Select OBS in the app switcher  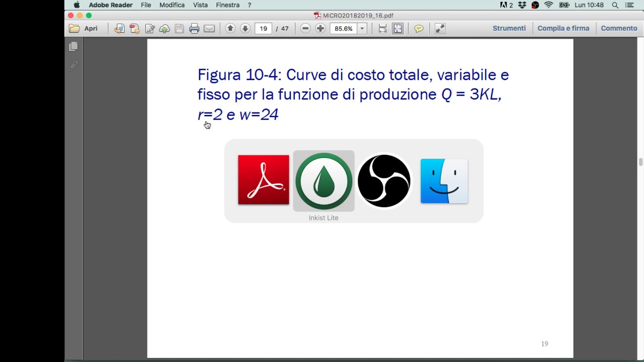[x=384, y=181]
